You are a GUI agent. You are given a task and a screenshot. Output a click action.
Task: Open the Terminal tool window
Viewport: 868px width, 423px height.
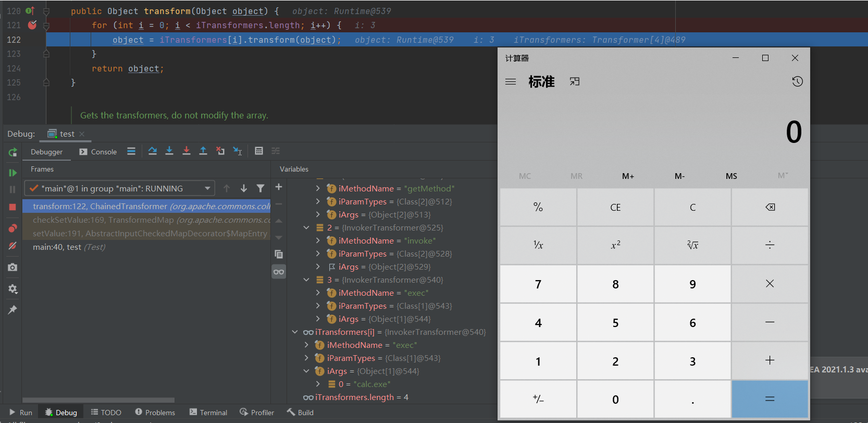208,412
